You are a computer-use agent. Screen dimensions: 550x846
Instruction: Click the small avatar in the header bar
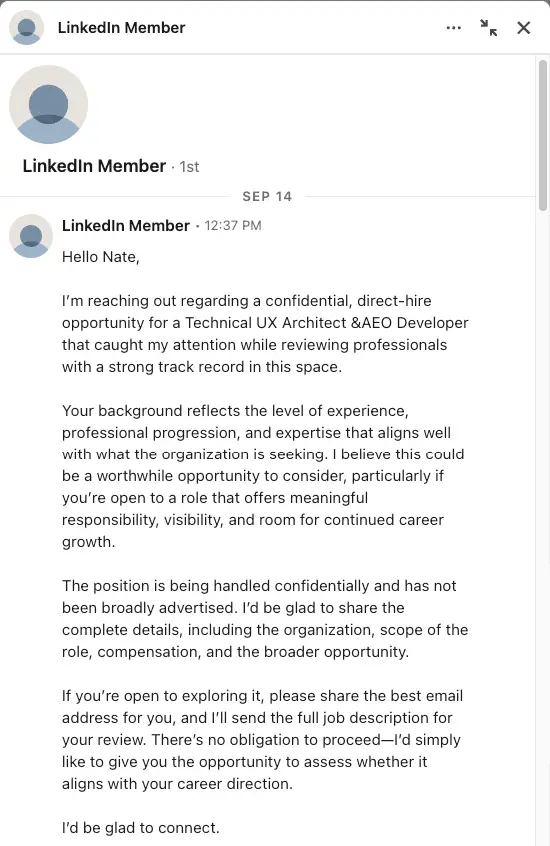26,28
